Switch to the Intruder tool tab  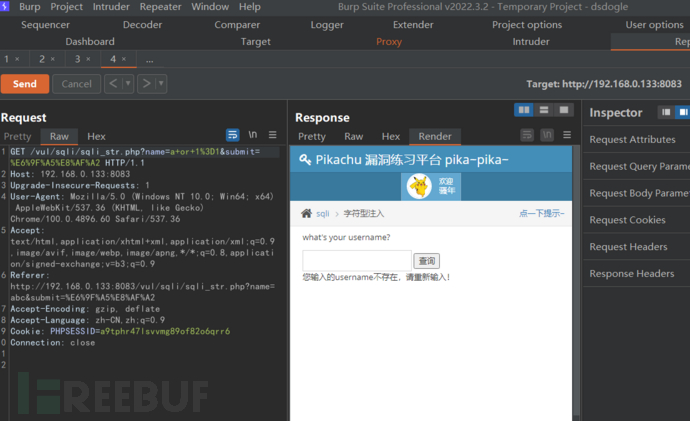[x=531, y=41]
